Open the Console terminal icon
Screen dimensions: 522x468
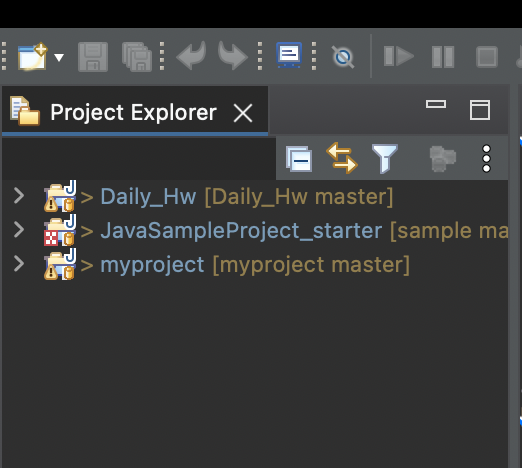289,55
